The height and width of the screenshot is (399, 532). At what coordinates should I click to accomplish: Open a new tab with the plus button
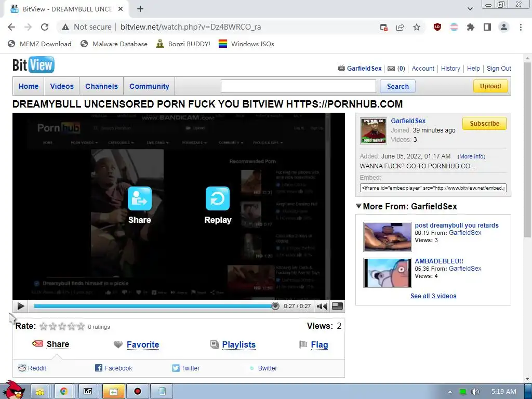[140, 9]
